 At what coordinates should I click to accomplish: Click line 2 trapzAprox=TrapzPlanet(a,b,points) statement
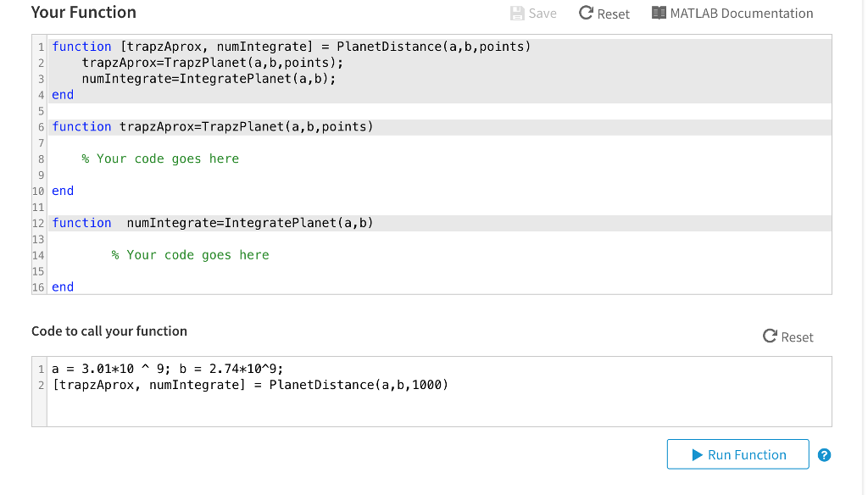[x=213, y=63]
